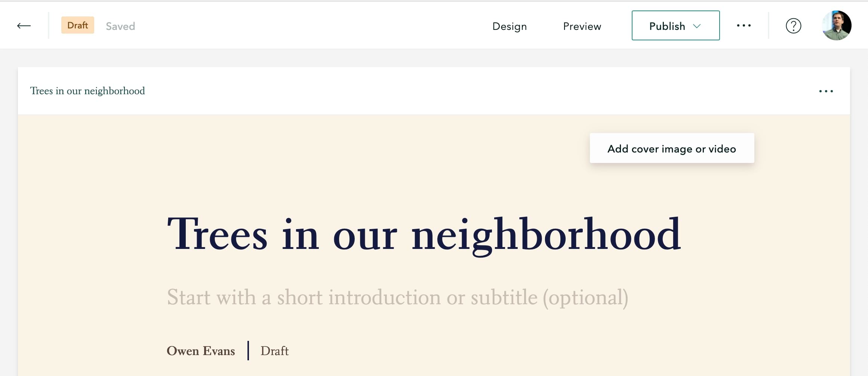Screen dimensions: 868x376
Task: Expand the Publish dropdown options
Action: [x=697, y=26]
